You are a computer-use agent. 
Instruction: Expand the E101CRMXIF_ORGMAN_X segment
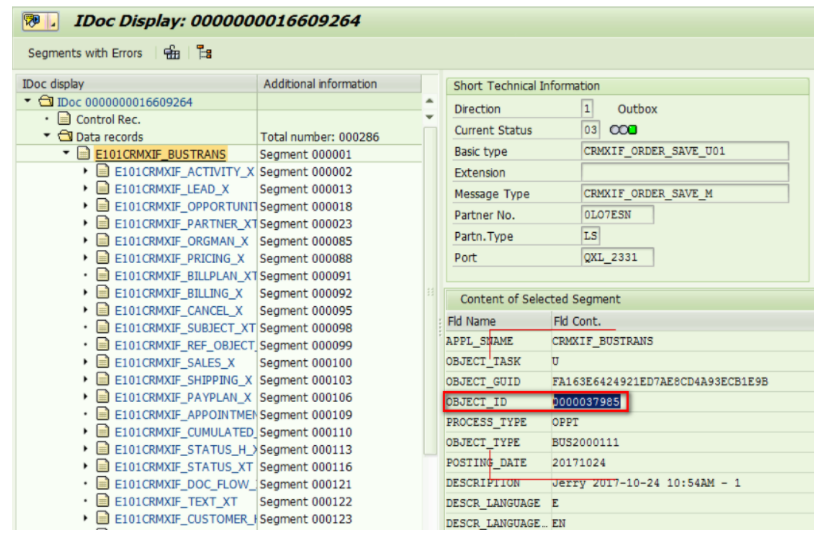[x=85, y=240]
